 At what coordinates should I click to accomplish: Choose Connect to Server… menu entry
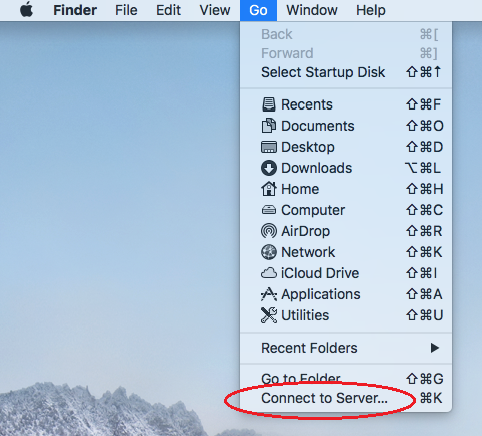(x=346, y=398)
